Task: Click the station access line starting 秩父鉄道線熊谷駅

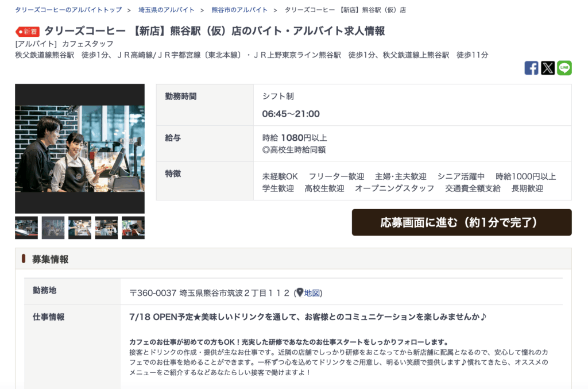Action: click(x=252, y=55)
